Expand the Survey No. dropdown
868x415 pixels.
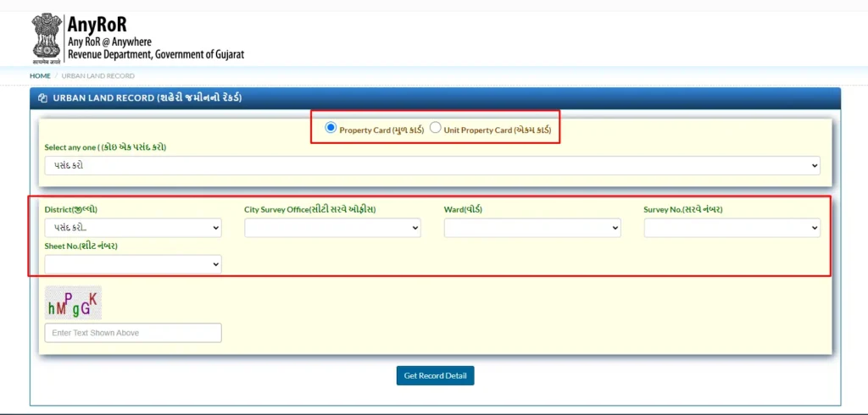(732, 228)
